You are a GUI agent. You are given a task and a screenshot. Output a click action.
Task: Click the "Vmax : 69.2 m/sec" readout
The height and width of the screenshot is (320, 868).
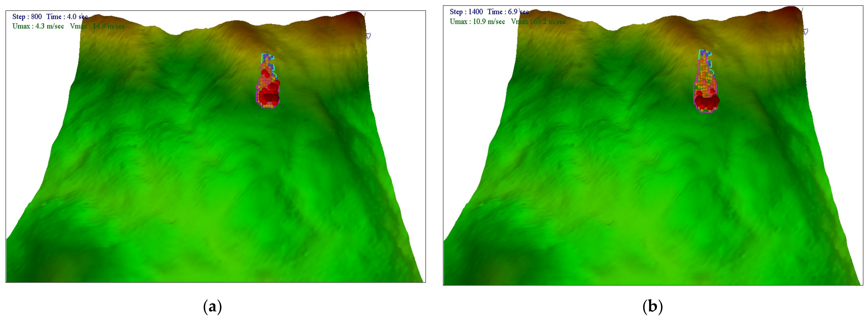click(x=538, y=22)
